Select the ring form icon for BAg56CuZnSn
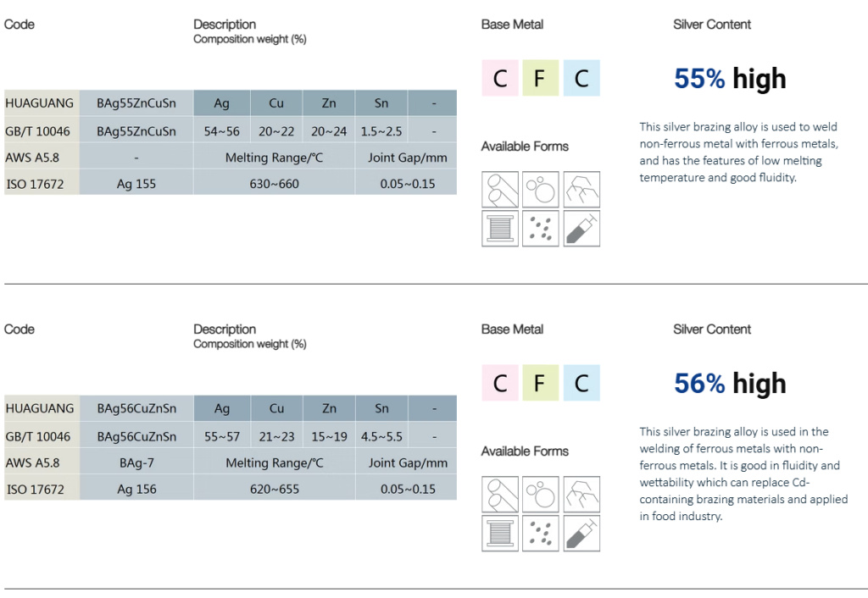 pos(541,495)
